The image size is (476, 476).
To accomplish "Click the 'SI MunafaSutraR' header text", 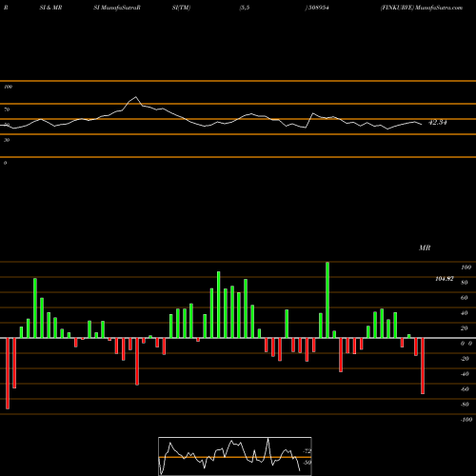I will point(117,8).
